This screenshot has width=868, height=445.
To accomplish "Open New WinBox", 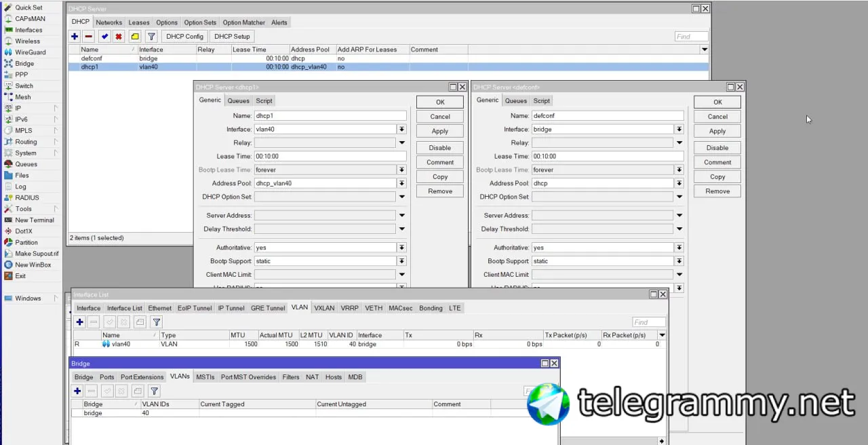I will 33,265.
